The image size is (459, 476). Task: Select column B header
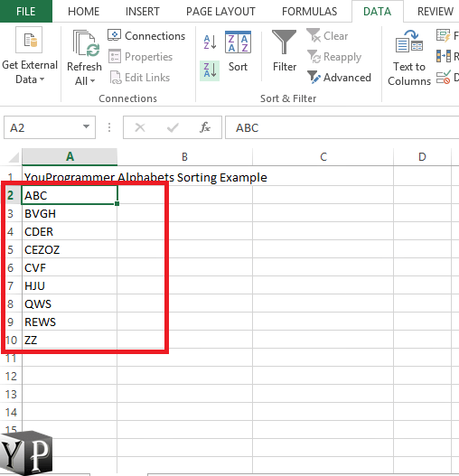tap(184, 156)
